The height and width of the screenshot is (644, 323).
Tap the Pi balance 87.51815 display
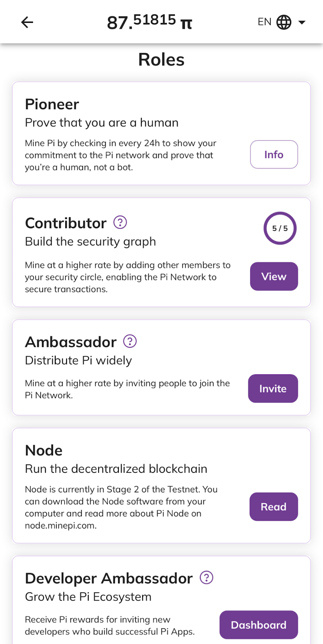click(149, 22)
